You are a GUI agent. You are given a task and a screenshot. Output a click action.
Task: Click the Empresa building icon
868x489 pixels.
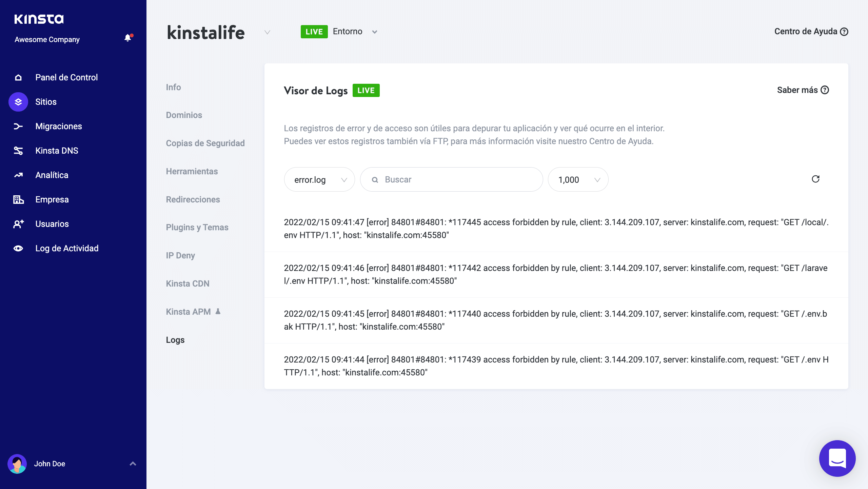click(18, 199)
